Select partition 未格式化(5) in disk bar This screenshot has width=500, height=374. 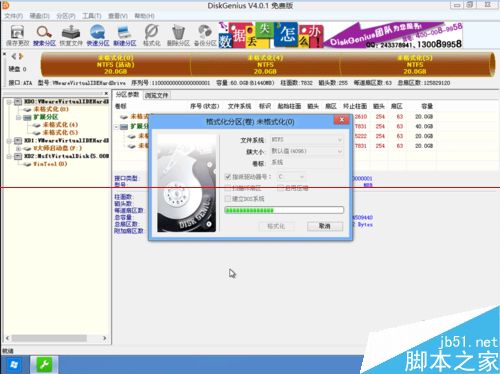click(415, 65)
